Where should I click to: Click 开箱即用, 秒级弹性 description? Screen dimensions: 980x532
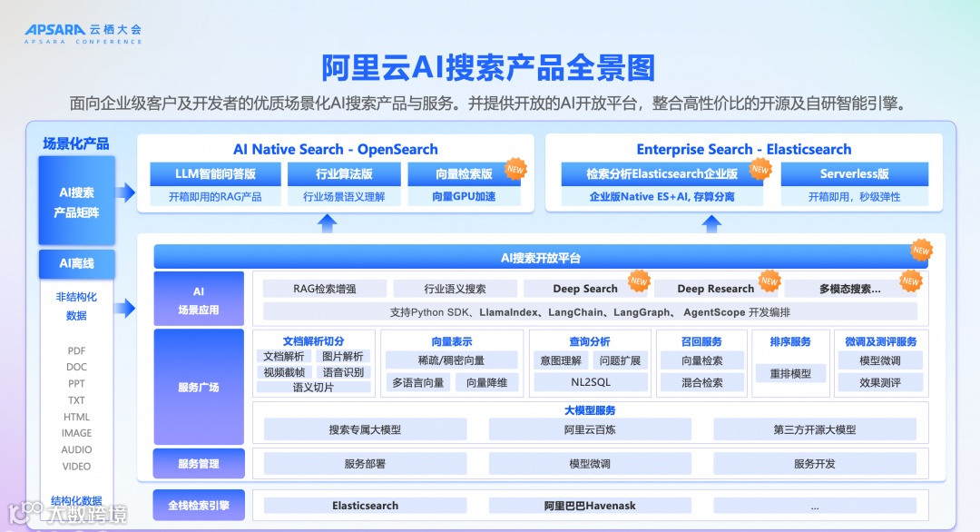pyautogui.click(x=855, y=196)
